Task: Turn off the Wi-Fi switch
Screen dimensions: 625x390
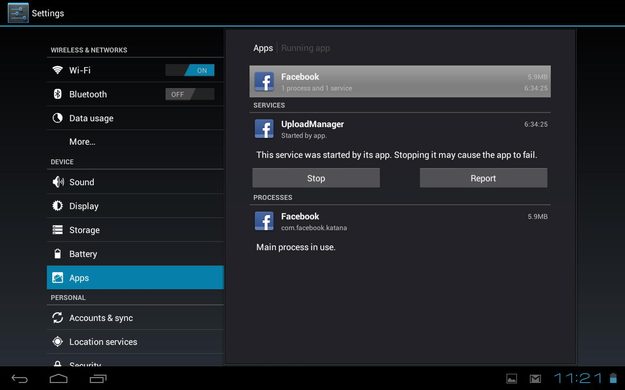Action: tap(190, 70)
